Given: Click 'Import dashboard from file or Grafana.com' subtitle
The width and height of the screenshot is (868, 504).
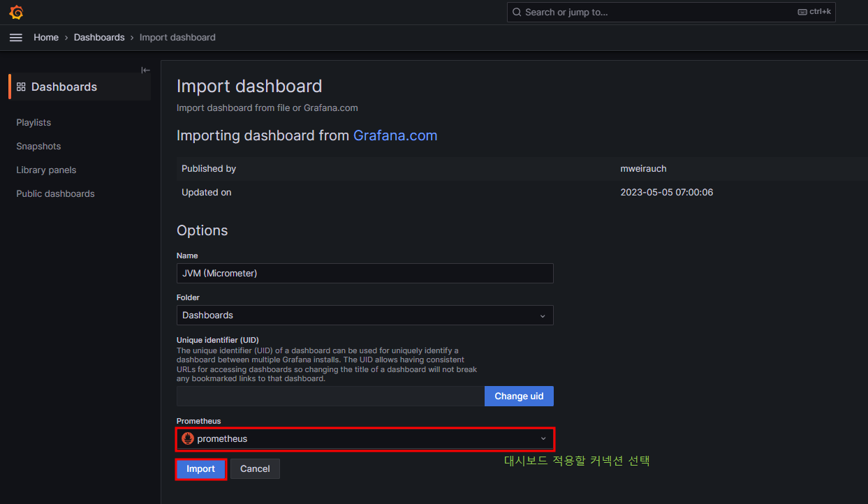Looking at the screenshot, I should [x=267, y=108].
